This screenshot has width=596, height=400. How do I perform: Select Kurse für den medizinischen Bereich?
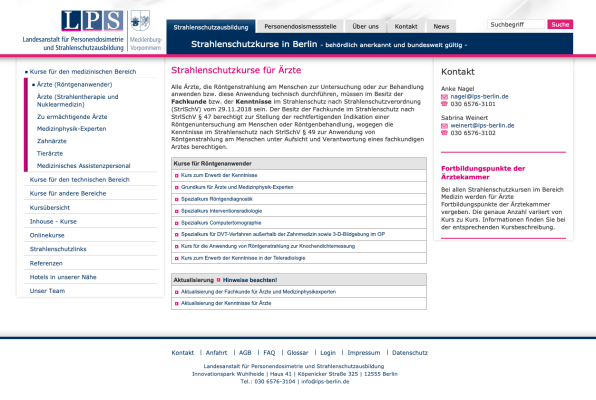click(83, 71)
